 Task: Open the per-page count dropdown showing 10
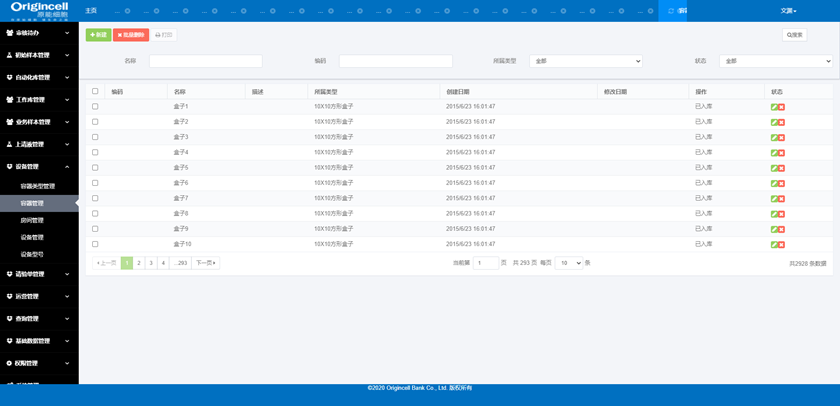point(568,263)
